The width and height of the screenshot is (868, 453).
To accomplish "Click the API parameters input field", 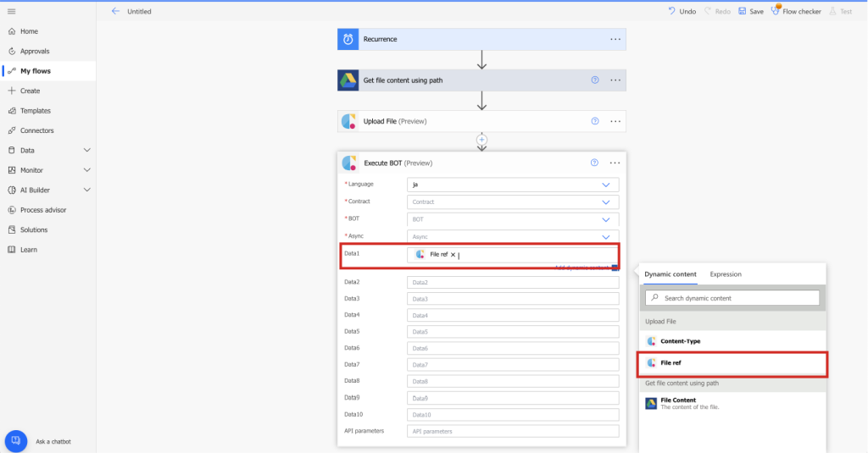I will tap(513, 432).
